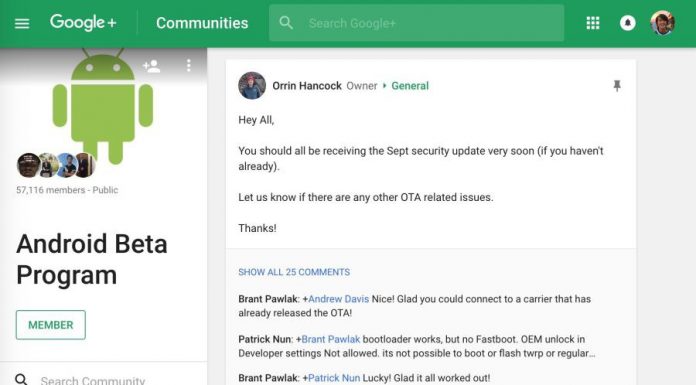
Task: Click the MEMBER button
Action: click(x=51, y=325)
